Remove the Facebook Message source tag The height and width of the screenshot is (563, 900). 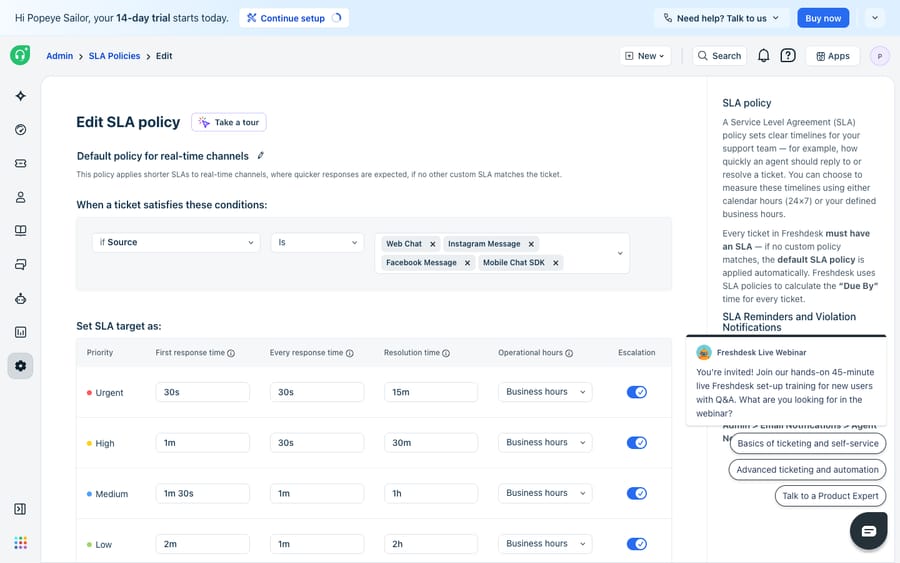(467, 263)
